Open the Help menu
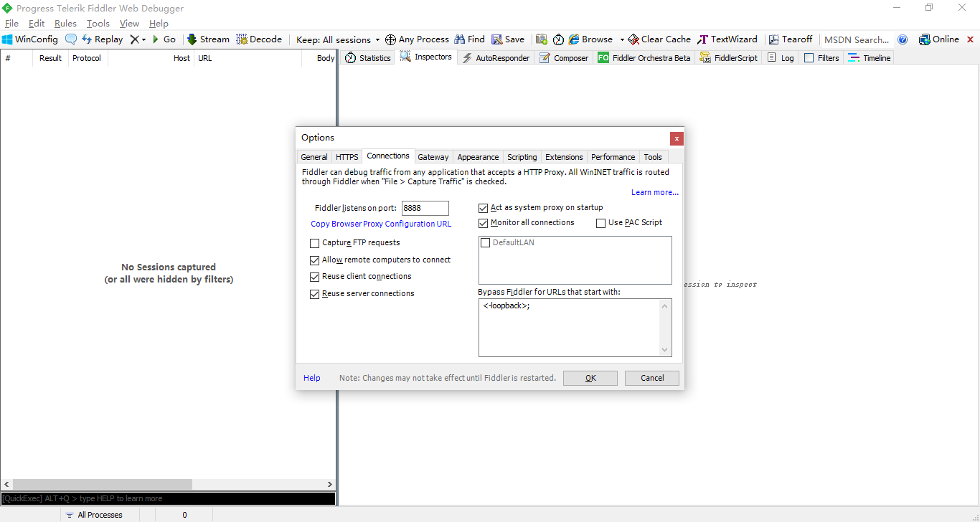Viewport: 980px width, 522px height. pyautogui.click(x=159, y=24)
